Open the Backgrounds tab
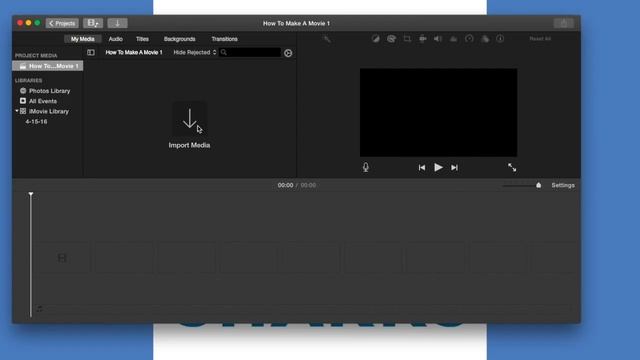This screenshot has width=640, height=360. tap(180, 39)
